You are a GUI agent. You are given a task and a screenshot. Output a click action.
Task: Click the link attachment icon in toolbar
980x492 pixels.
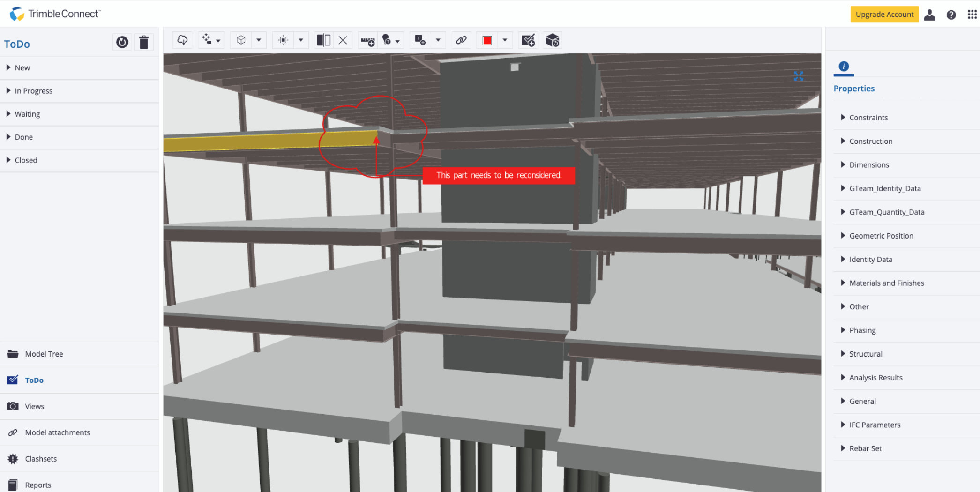click(461, 40)
